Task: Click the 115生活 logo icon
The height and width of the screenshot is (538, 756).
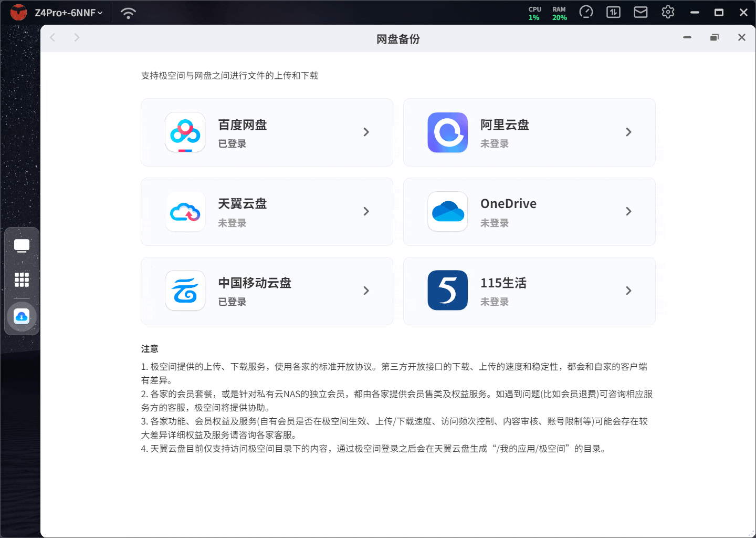Action: pos(448,291)
